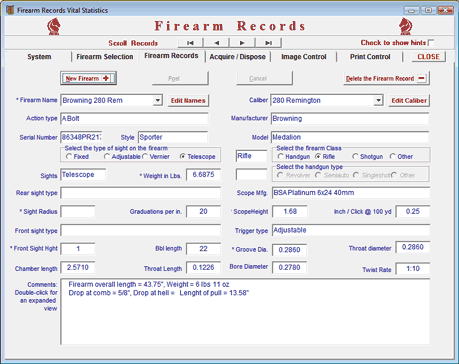Enable the Check to show hints checkbox
Screen dimensions: 459x364
click(431, 43)
